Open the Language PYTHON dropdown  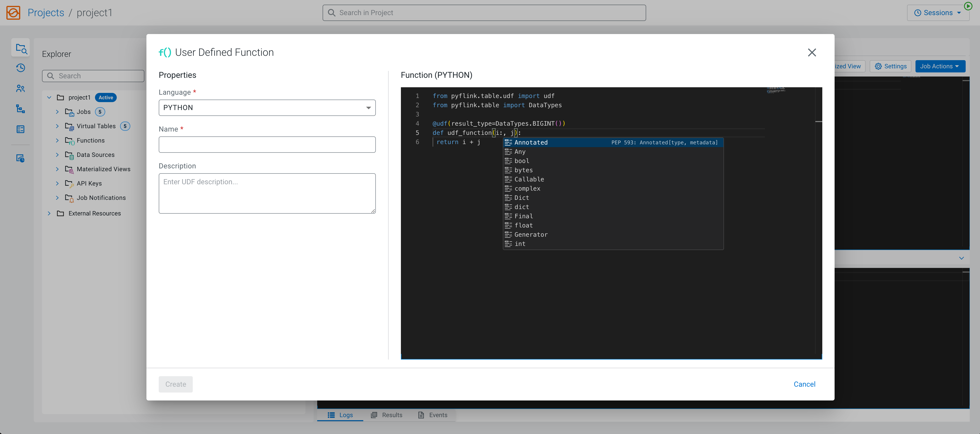267,108
